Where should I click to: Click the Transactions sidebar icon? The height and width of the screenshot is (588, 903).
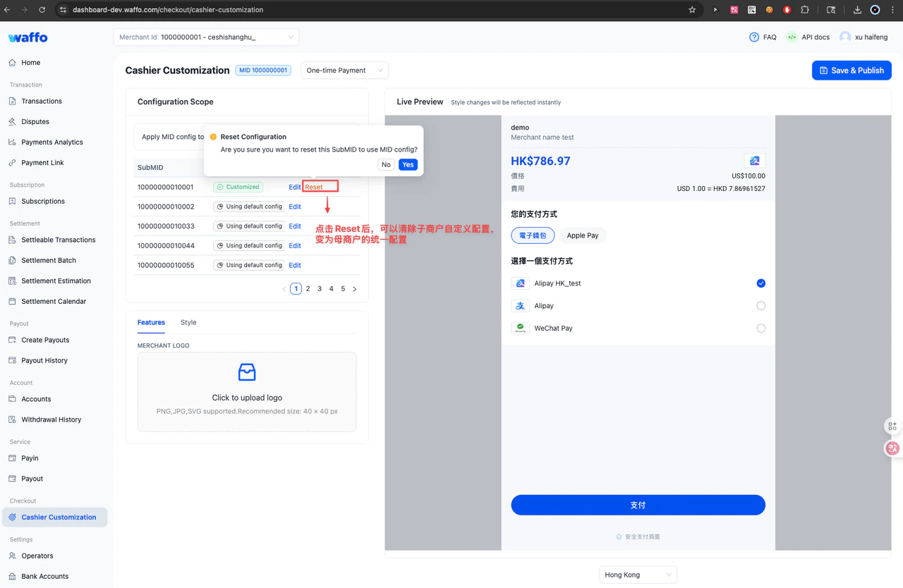[12, 101]
